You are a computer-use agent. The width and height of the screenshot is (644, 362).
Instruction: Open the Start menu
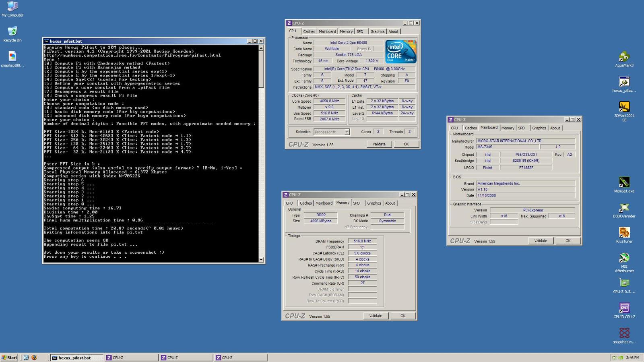[9, 358]
